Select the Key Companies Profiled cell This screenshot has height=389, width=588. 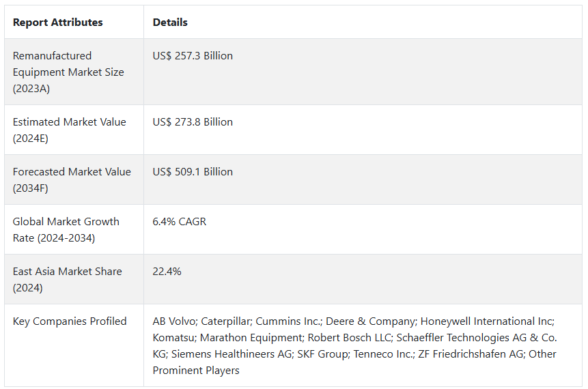click(x=70, y=321)
